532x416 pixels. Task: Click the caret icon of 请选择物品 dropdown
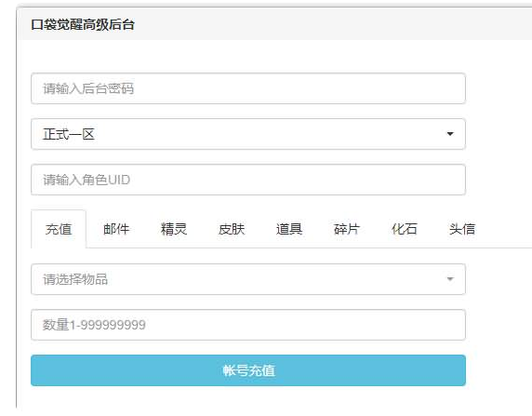click(x=450, y=279)
